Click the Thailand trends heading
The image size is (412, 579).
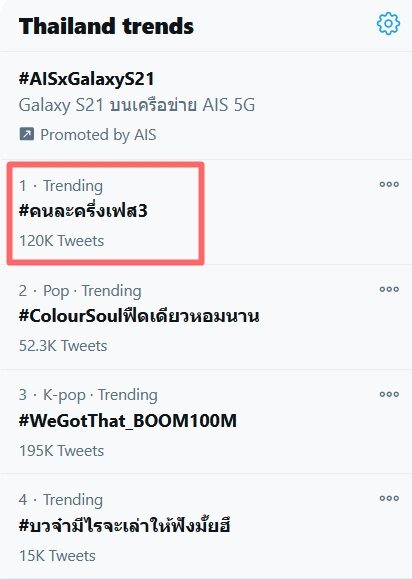[x=106, y=26]
